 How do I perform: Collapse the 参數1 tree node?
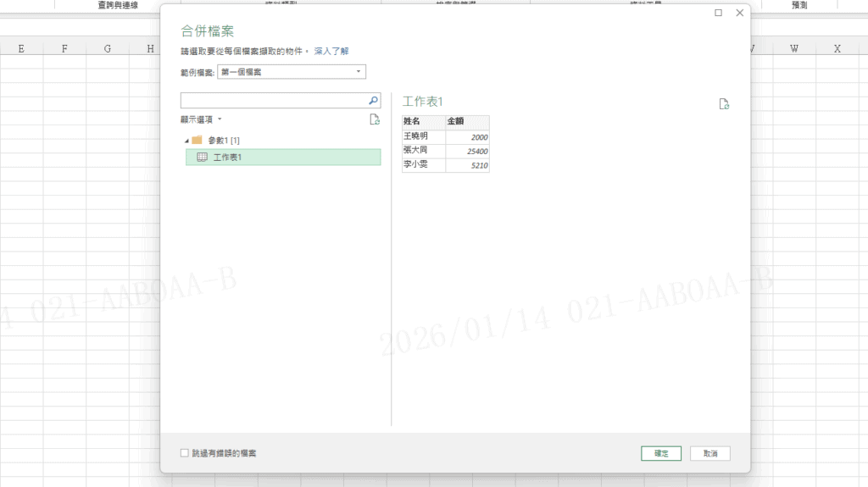pos(186,140)
